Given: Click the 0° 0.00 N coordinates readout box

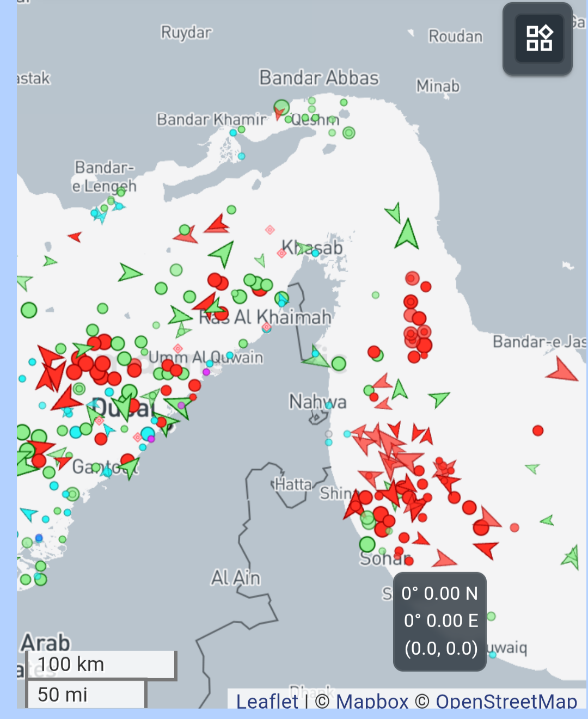Looking at the screenshot, I should click(x=440, y=622).
